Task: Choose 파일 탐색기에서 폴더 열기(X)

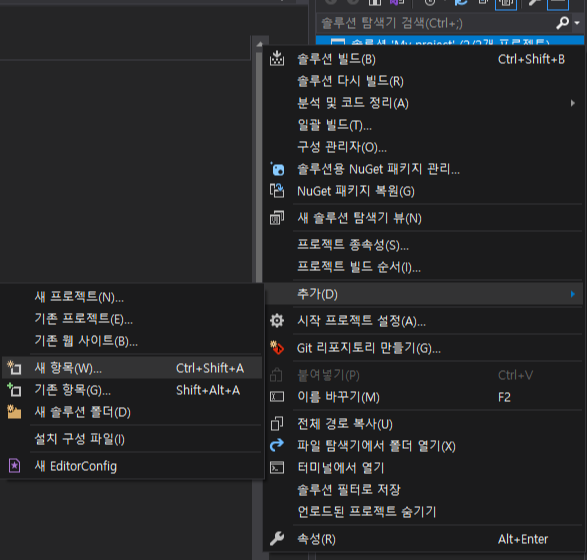Action: pos(423,446)
